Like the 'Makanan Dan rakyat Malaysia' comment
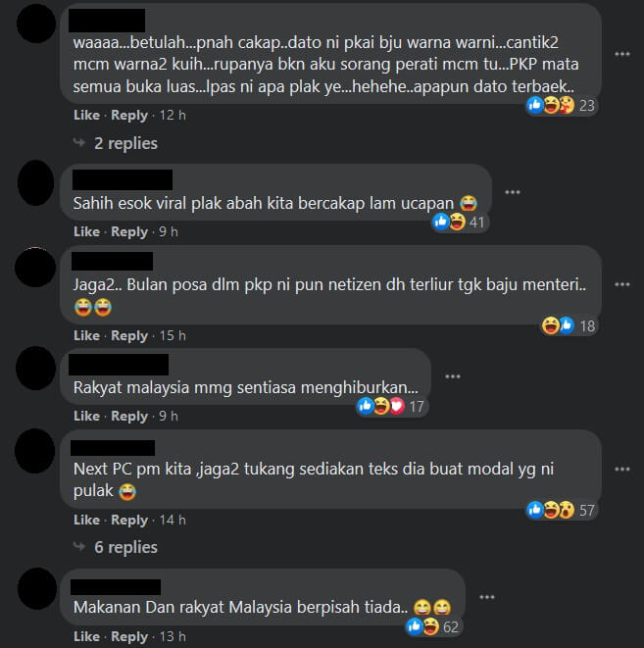This screenshot has width=644, height=648. [86, 636]
